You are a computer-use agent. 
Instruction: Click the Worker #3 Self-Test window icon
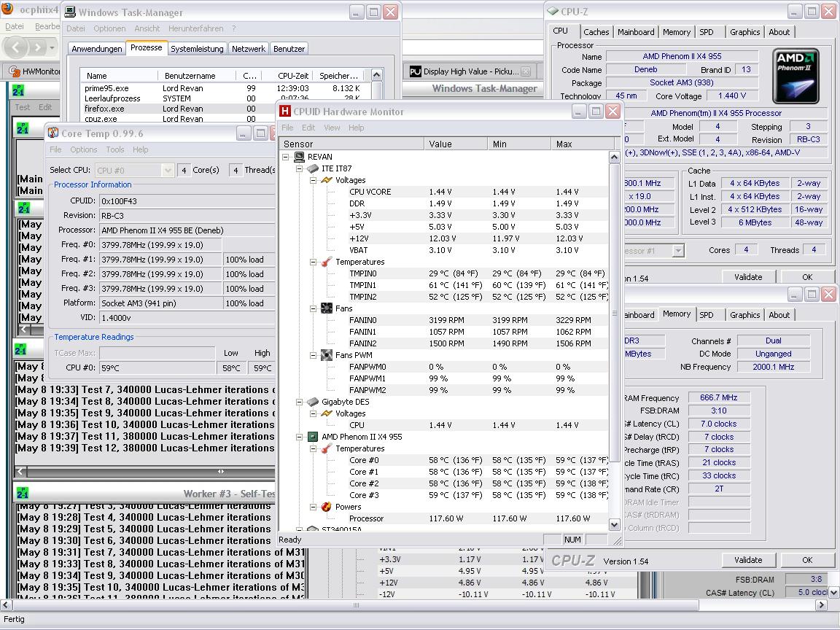23,494
